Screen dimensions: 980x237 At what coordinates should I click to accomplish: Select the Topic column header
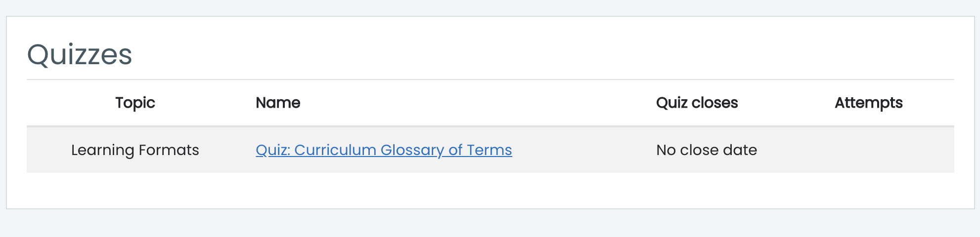pyautogui.click(x=135, y=103)
